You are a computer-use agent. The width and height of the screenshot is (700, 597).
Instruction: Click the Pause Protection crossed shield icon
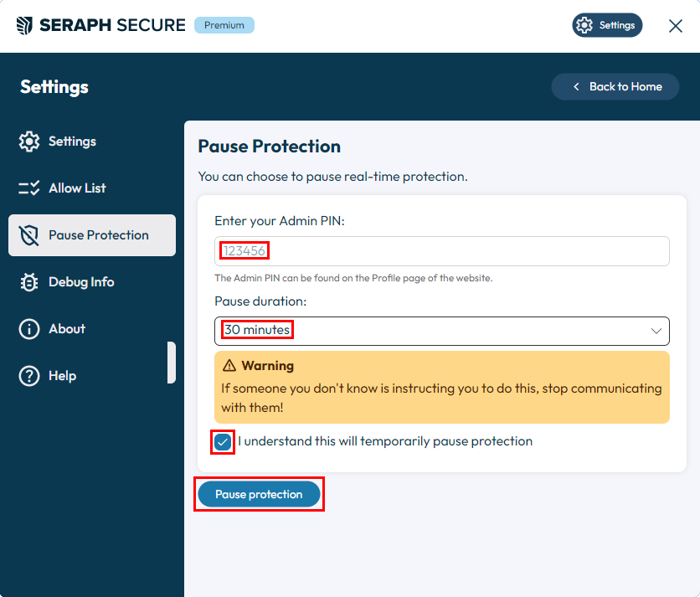(29, 235)
